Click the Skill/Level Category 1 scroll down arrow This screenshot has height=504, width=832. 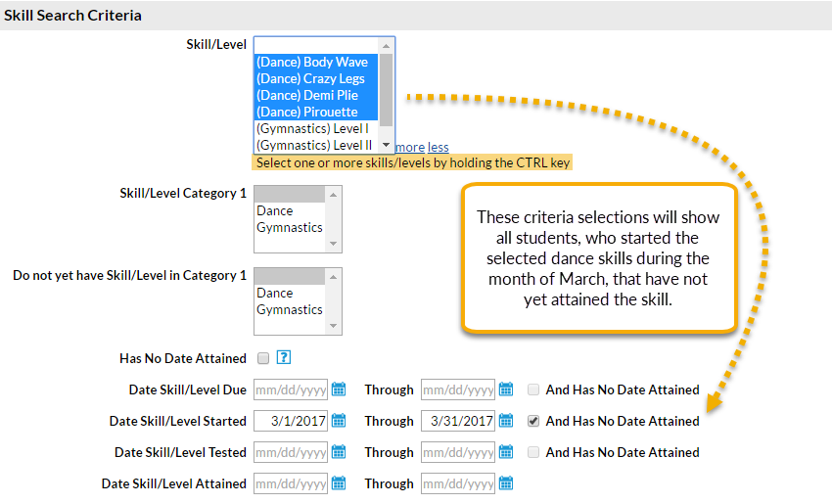coord(333,244)
